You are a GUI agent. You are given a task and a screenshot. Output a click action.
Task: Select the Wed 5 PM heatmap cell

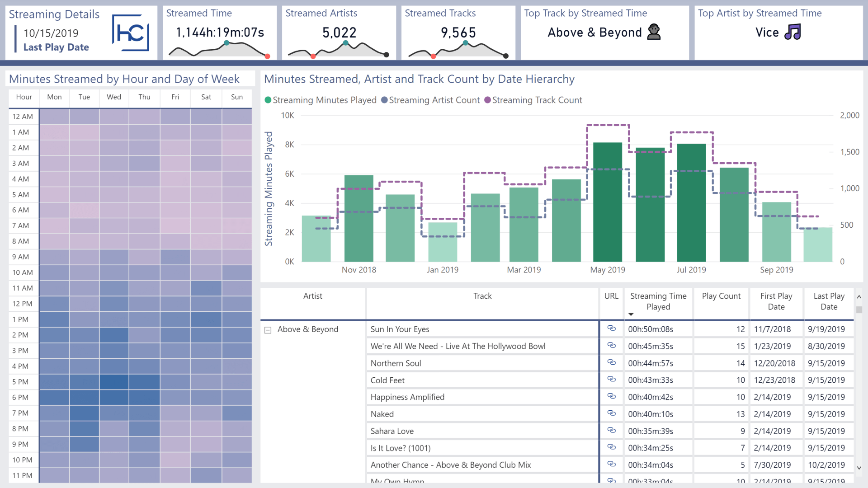[x=114, y=382]
